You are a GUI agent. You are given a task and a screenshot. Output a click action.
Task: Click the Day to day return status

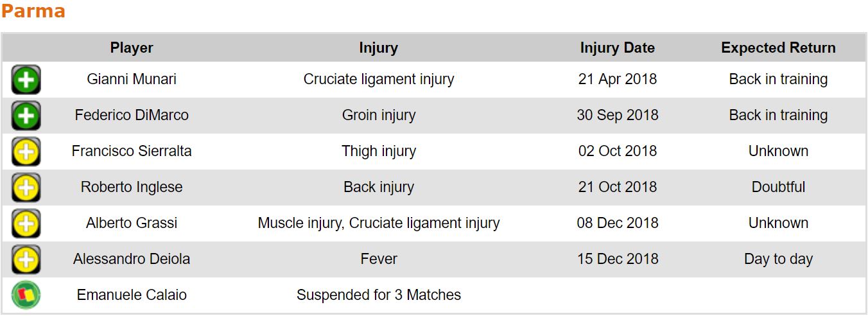778,259
